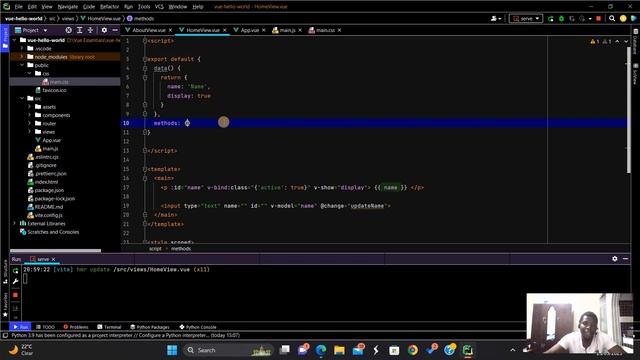The width and height of the screenshot is (640, 360).
Task: Click Collapse All in Project panel
Action: (90, 30)
